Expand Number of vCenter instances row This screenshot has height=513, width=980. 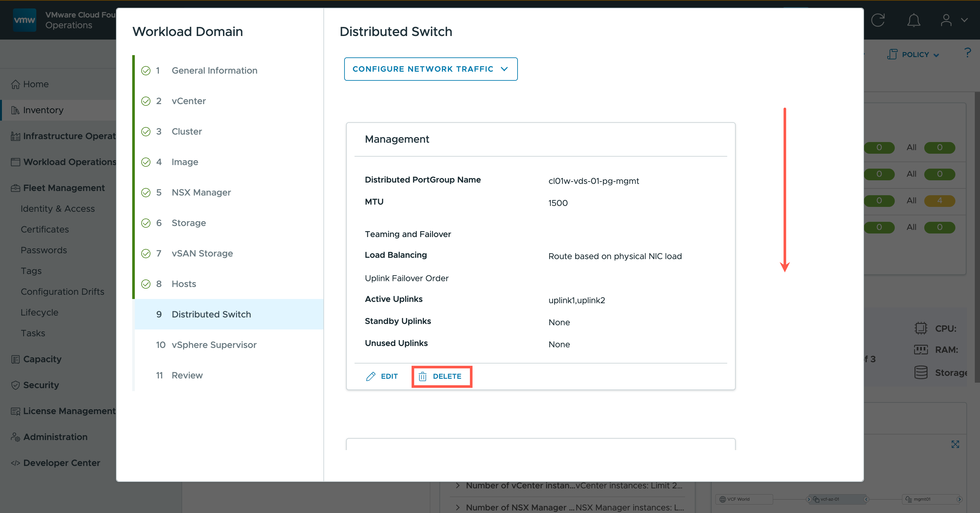458,486
